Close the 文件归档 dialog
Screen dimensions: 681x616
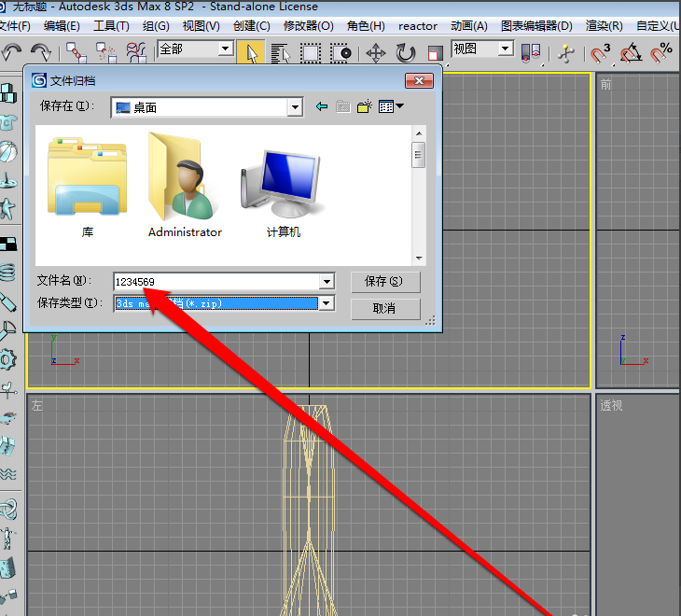(419, 81)
